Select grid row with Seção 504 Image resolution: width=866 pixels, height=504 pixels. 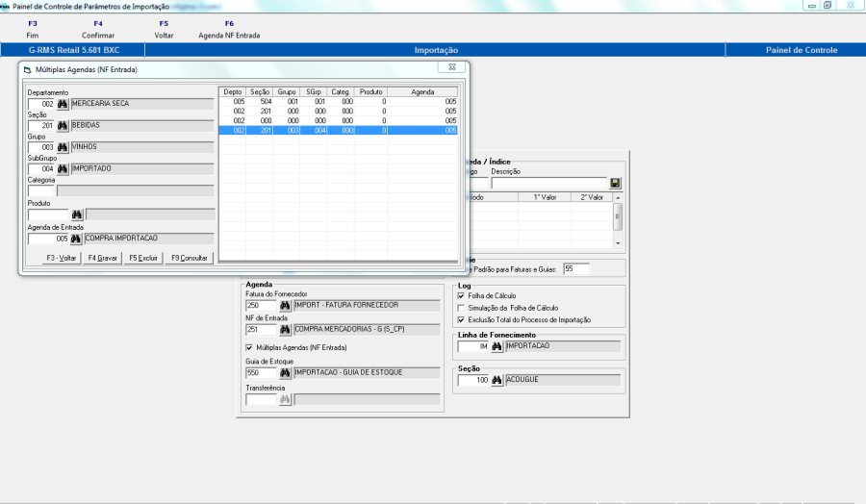click(x=338, y=102)
